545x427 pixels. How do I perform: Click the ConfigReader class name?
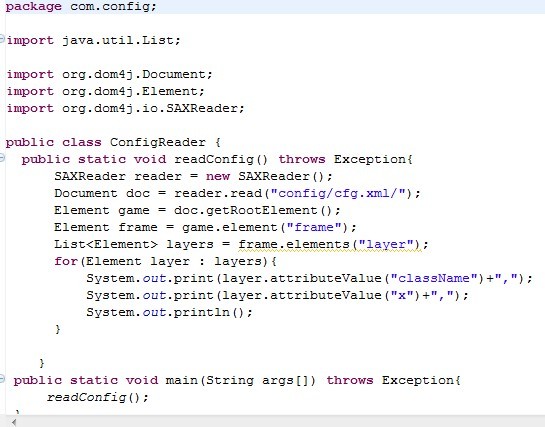click(x=158, y=142)
